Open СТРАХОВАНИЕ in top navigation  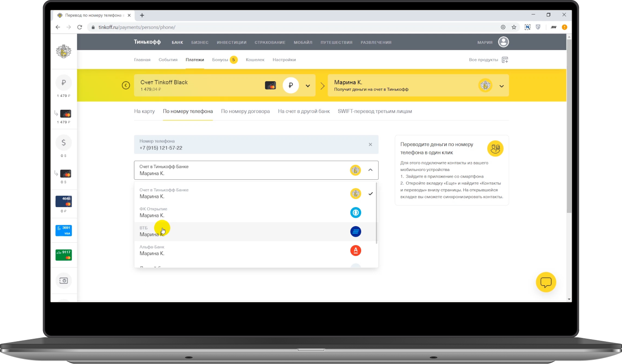(270, 42)
